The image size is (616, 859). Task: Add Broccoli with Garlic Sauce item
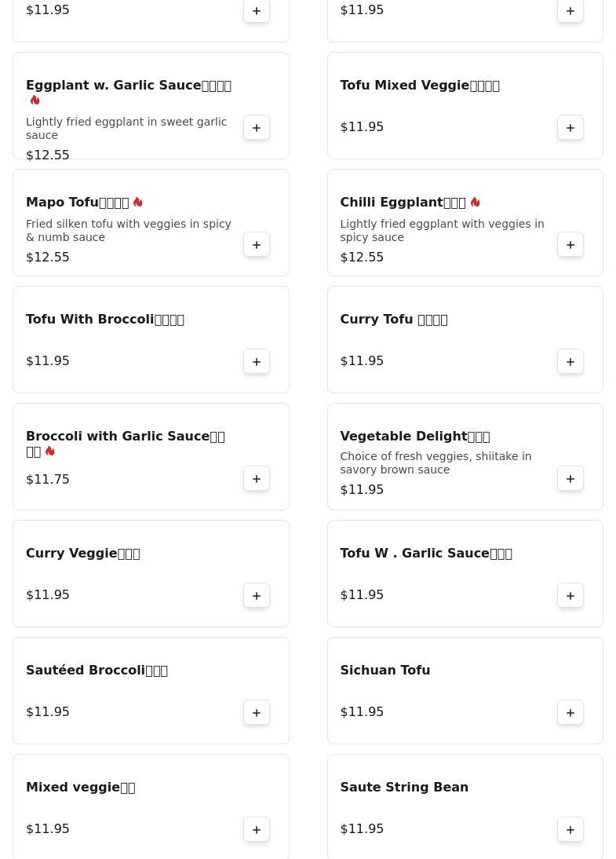pyautogui.click(x=257, y=478)
